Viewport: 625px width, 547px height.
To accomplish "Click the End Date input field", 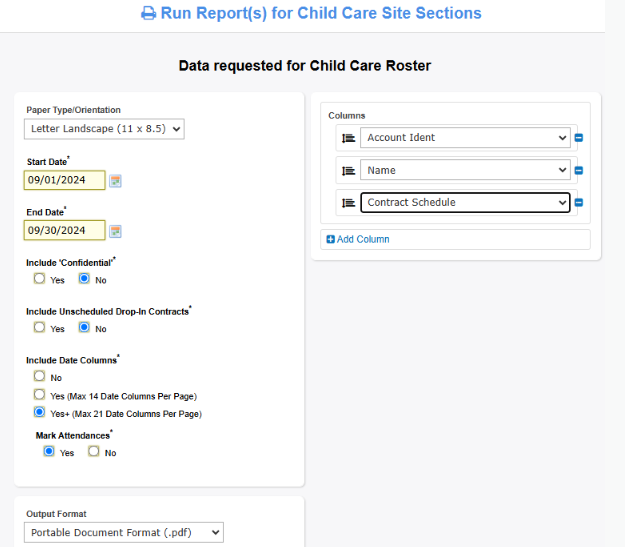I will pyautogui.click(x=65, y=230).
